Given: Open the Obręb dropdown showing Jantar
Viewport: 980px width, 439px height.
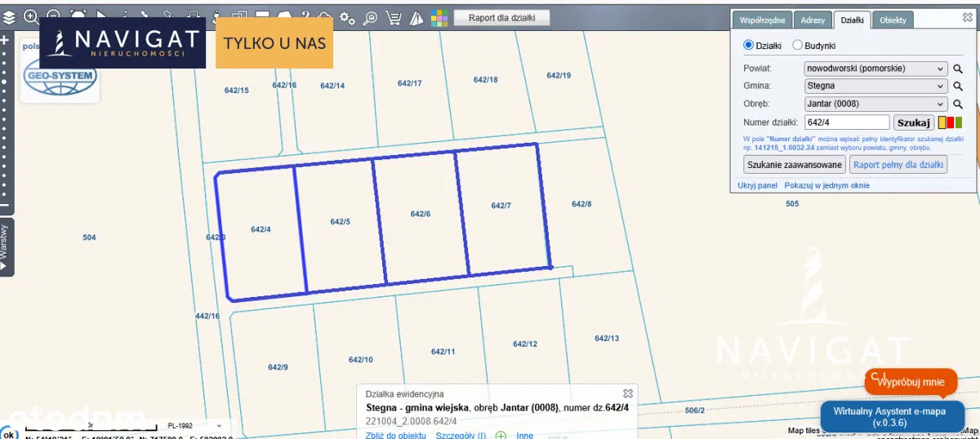Looking at the screenshot, I should click(x=875, y=104).
